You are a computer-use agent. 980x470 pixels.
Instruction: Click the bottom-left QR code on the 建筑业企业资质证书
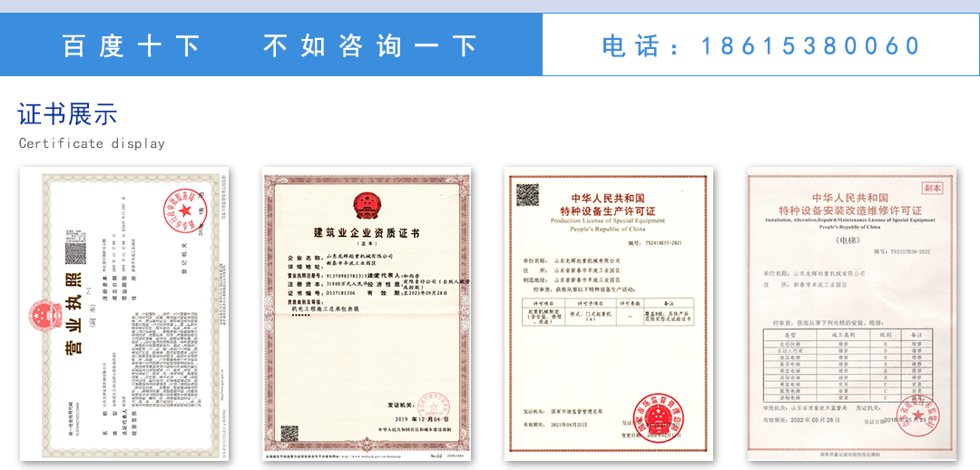(x=289, y=434)
